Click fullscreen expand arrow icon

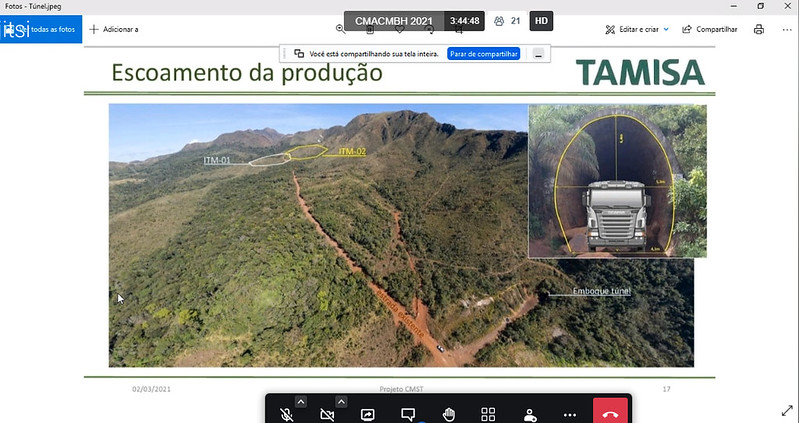click(786, 410)
